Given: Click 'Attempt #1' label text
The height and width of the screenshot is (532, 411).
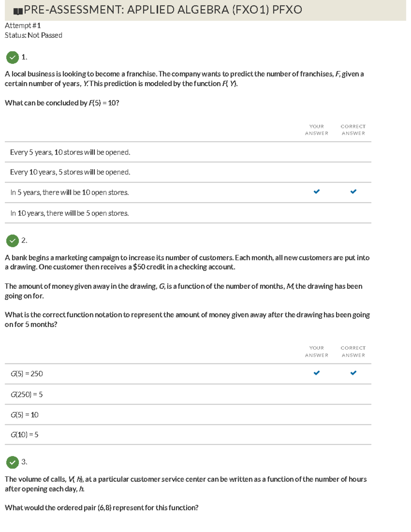Looking at the screenshot, I should [23, 25].
